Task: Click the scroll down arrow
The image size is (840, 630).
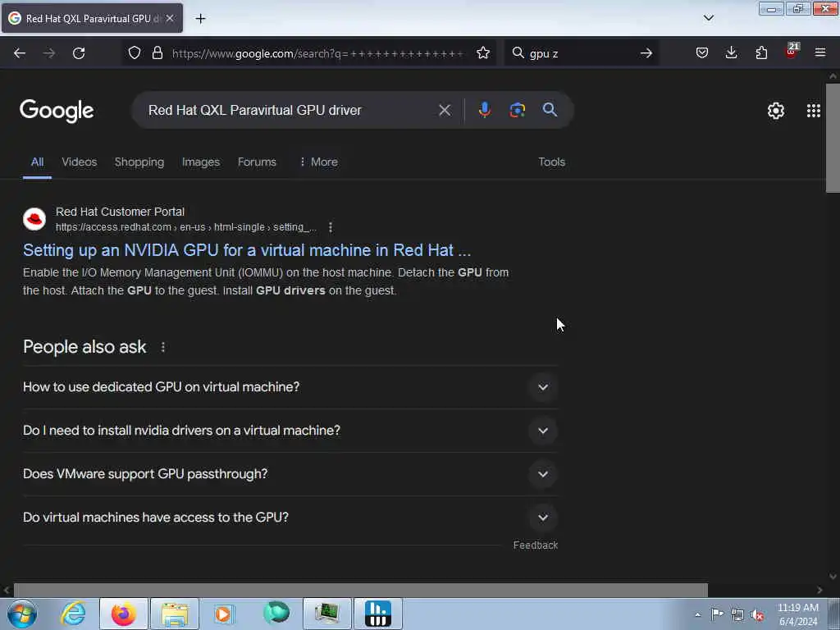Action: 833,577
